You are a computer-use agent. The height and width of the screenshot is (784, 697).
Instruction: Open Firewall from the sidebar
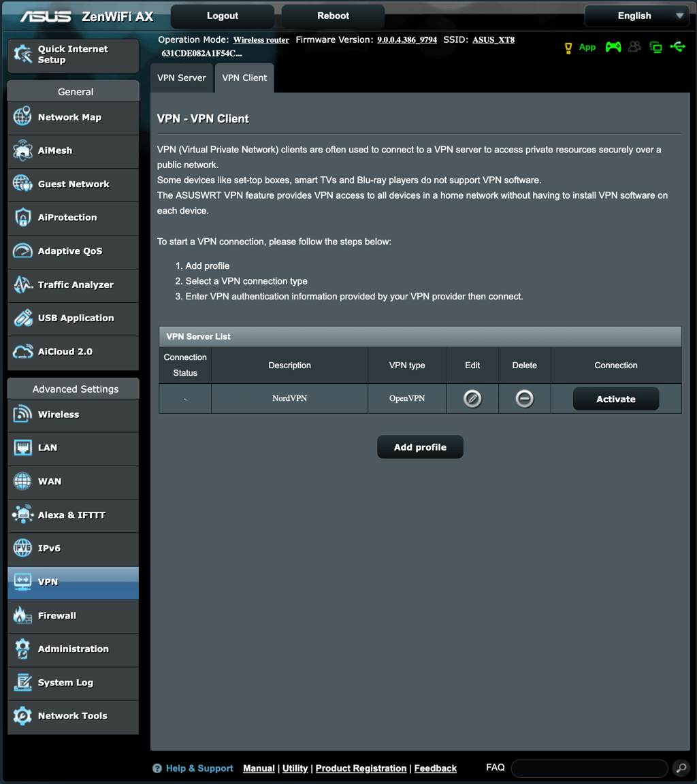[x=73, y=616]
